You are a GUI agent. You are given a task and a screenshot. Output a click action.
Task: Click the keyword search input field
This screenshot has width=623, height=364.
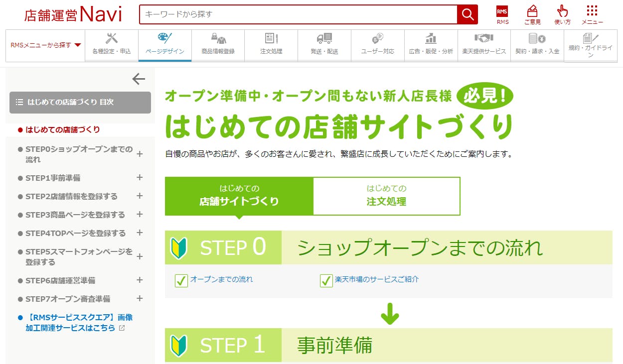pos(298,14)
